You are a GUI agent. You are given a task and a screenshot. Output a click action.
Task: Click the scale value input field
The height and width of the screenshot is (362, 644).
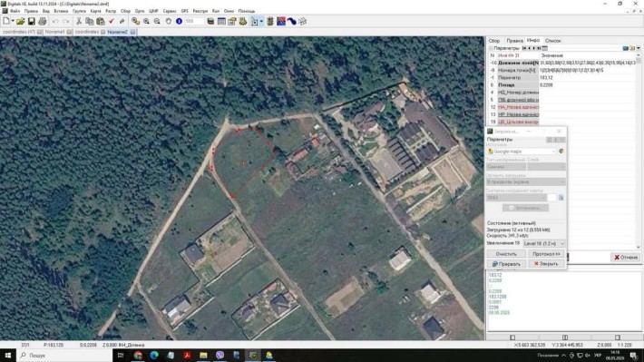pyautogui.click(x=195, y=22)
